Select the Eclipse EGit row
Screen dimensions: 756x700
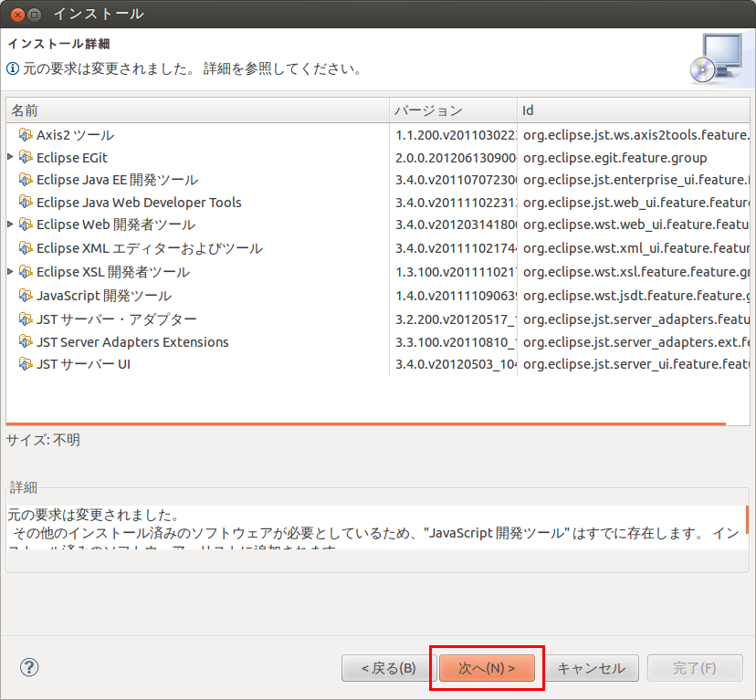[378, 157]
